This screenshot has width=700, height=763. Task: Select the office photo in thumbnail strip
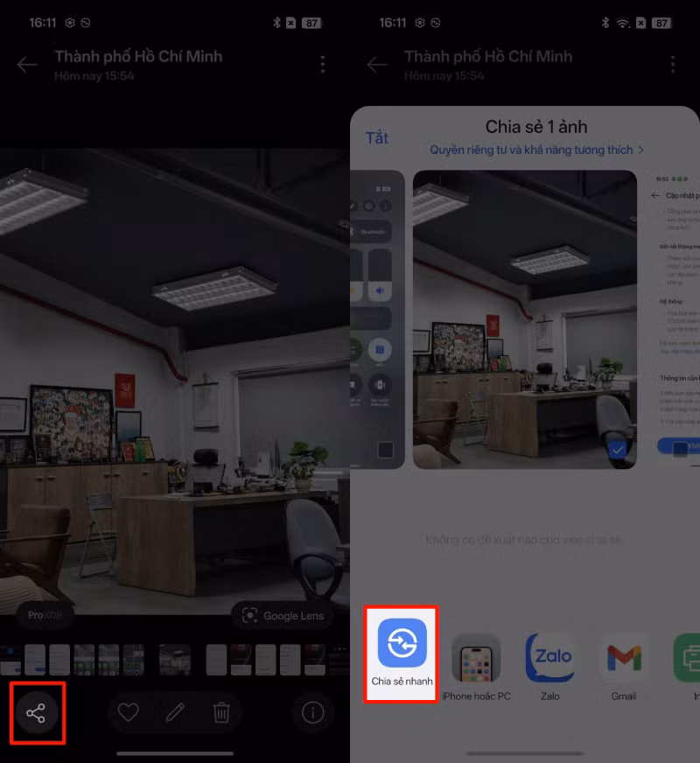coord(175,660)
